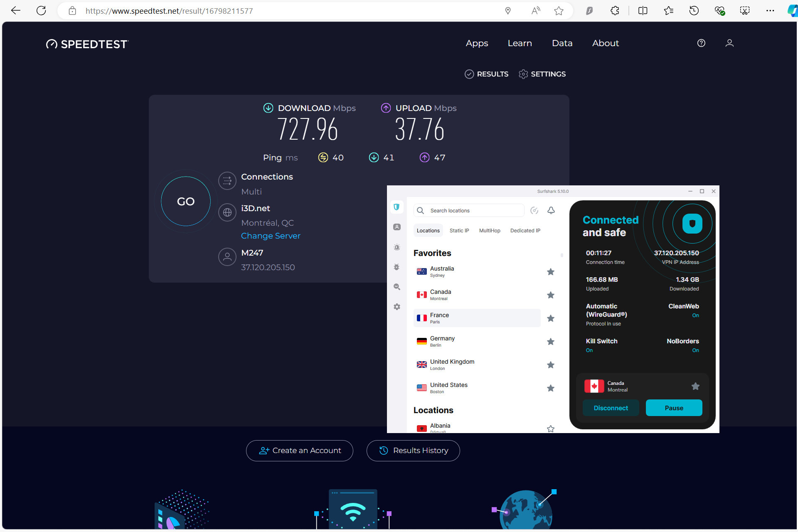Click the Surfshark search magnifier sidebar icon
Image resolution: width=798 pixels, height=532 pixels.
397,287
